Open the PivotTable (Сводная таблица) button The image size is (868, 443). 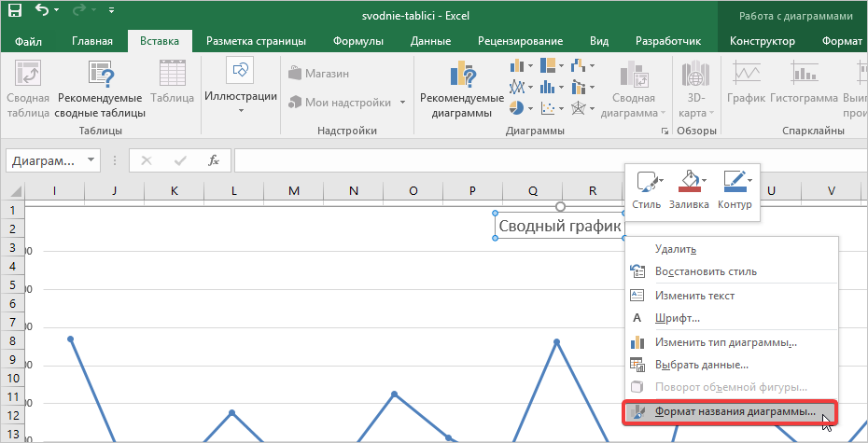(x=28, y=90)
